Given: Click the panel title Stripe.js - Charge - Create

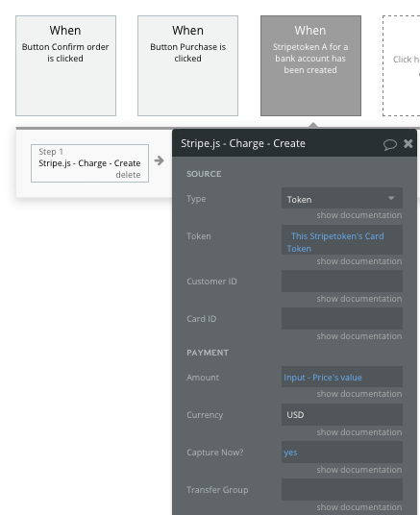Looking at the screenshot, I should click(243, 143).
